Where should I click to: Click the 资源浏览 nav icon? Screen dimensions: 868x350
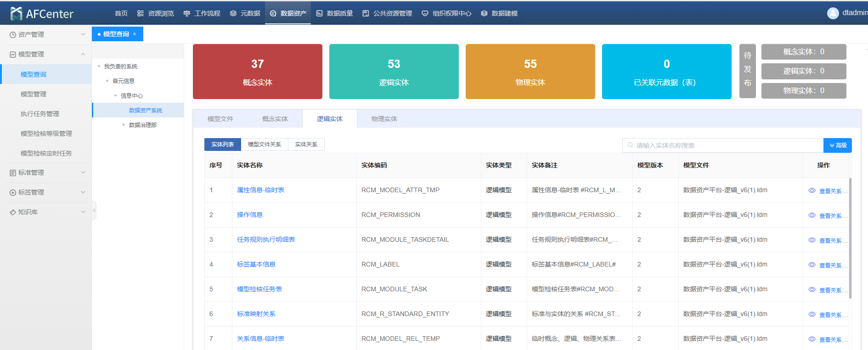[x=141, y=13]
